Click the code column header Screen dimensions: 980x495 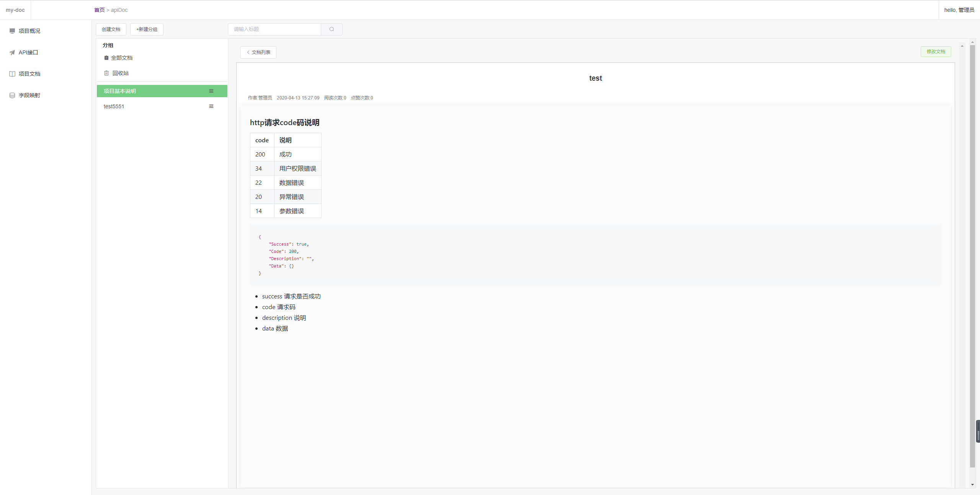pos(262,140)
